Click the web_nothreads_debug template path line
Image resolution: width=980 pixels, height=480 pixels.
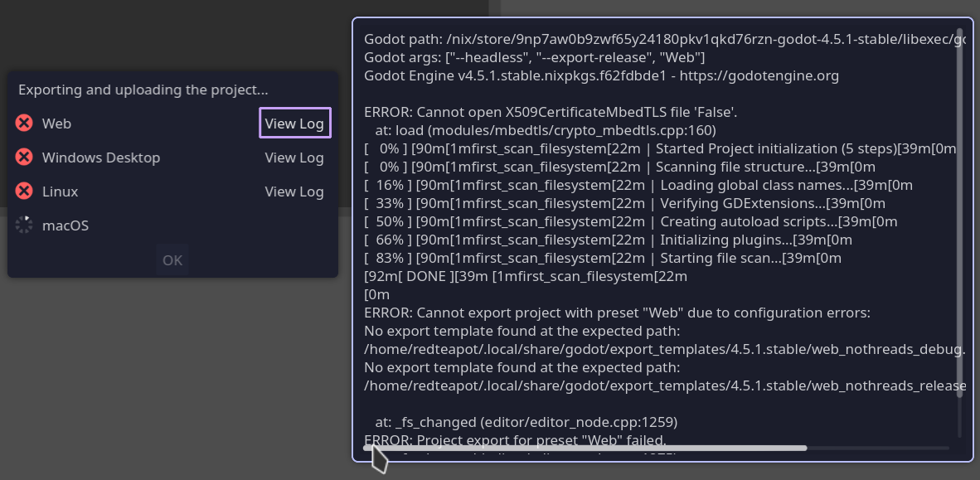point(665,349)
